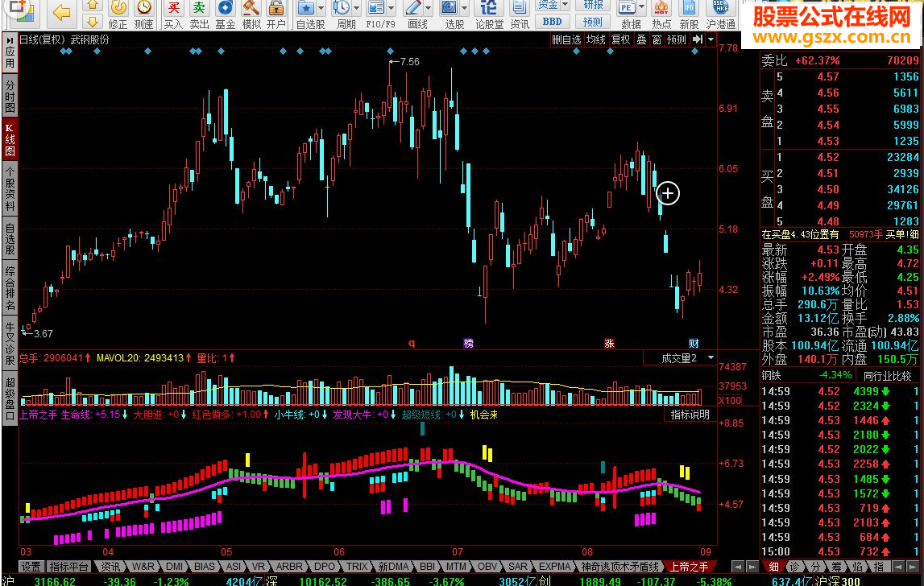Click the 榜 marker at chart bottom
924x586 pixels.
(x=469, y=344)
